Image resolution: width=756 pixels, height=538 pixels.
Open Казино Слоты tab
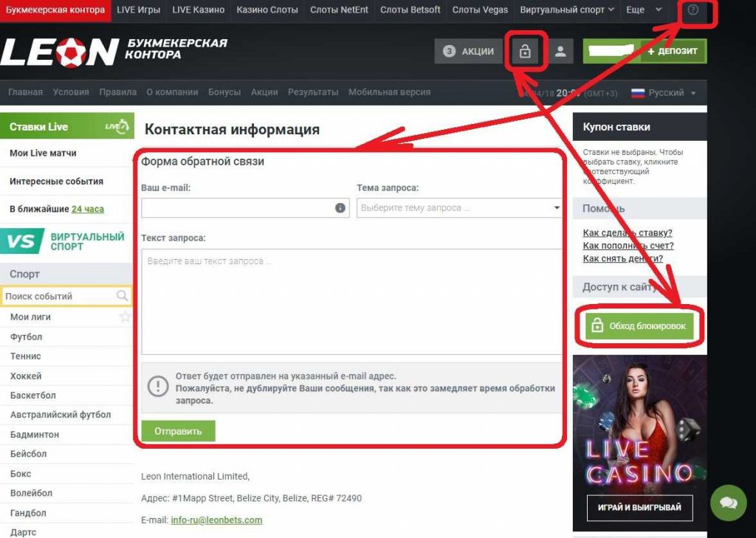click(x=267, y=10)
